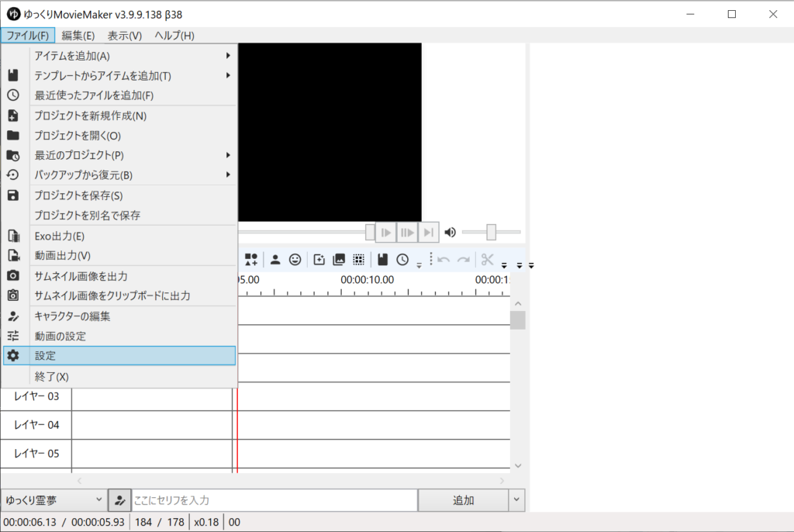Open the 編集(E) menu

tap(78, 36)
